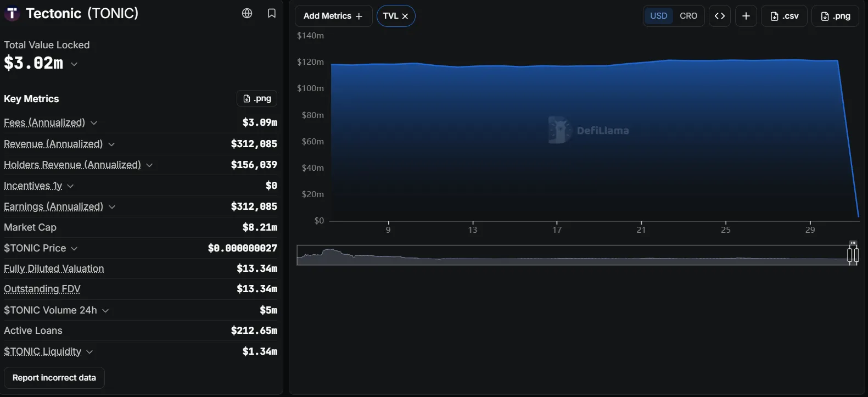Image resolution: width=868 pixels, height=397 pixels.
Task: Click the plus icon next to embed
Action: [x=746, y=16]
